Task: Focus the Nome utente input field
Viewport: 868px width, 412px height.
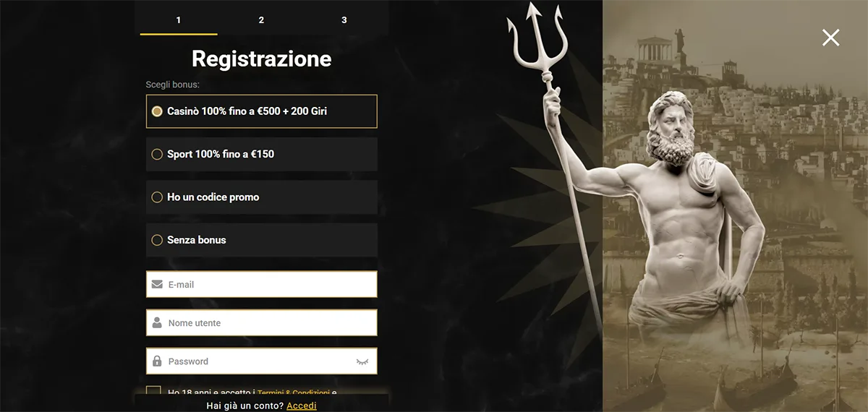Action: click(261, 323)
